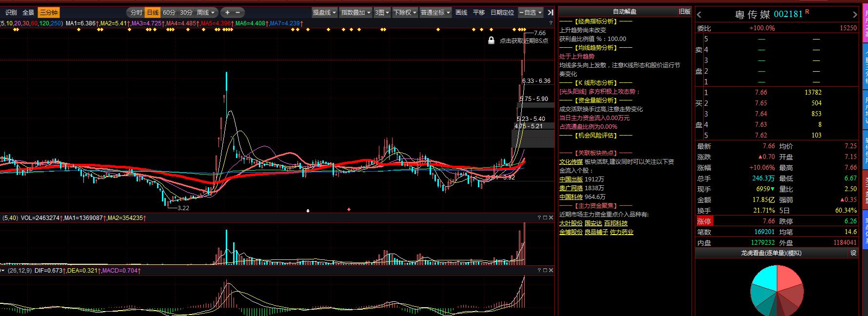Open the 周线 period dropdown
868x316 pixels.
click(x=206, y=12)
